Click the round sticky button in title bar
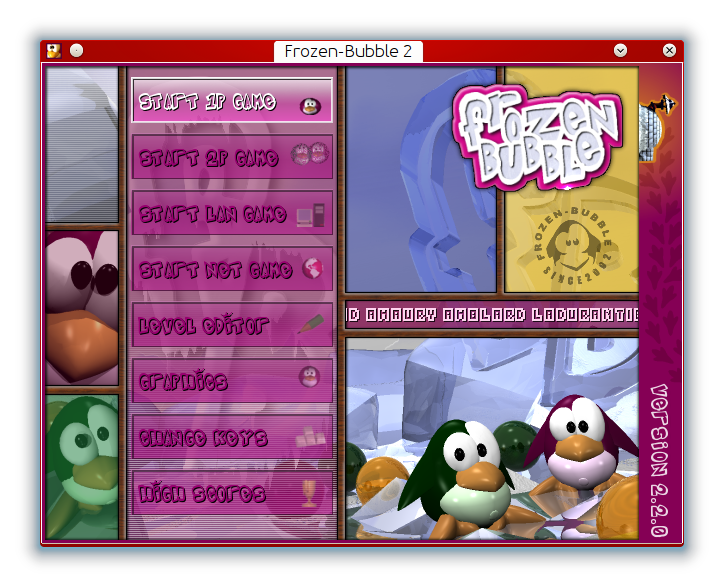This screenshot has width=724, height=587. pyautogui.click(x=77, y=50)
